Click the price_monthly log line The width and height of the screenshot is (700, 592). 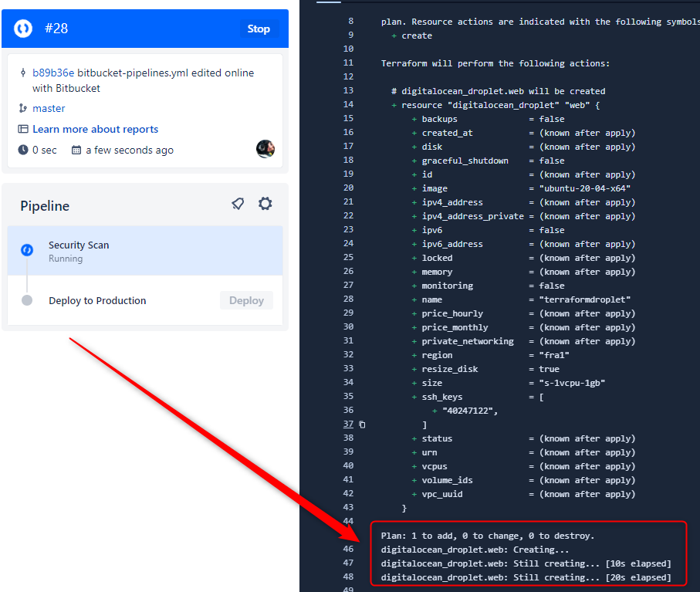pyautogui.click(x=523, y=327)
